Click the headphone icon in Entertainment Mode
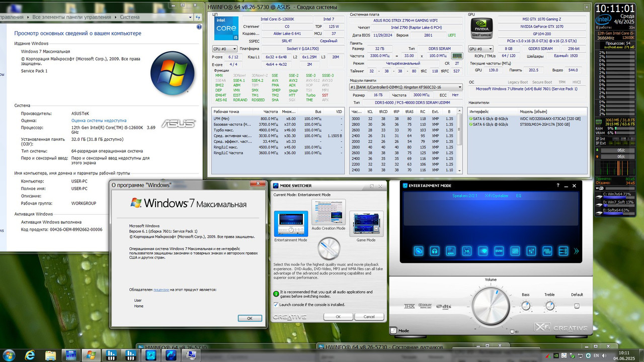The image size is (644, 362). pyautogui.click(x=434, y=251)
